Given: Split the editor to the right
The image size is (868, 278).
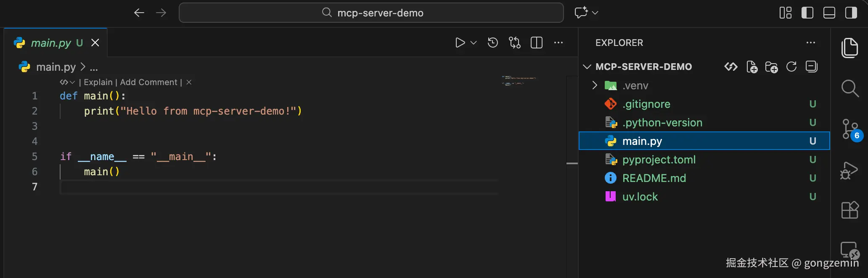Looking at the screenshot, I should click(x=537, y=43).
